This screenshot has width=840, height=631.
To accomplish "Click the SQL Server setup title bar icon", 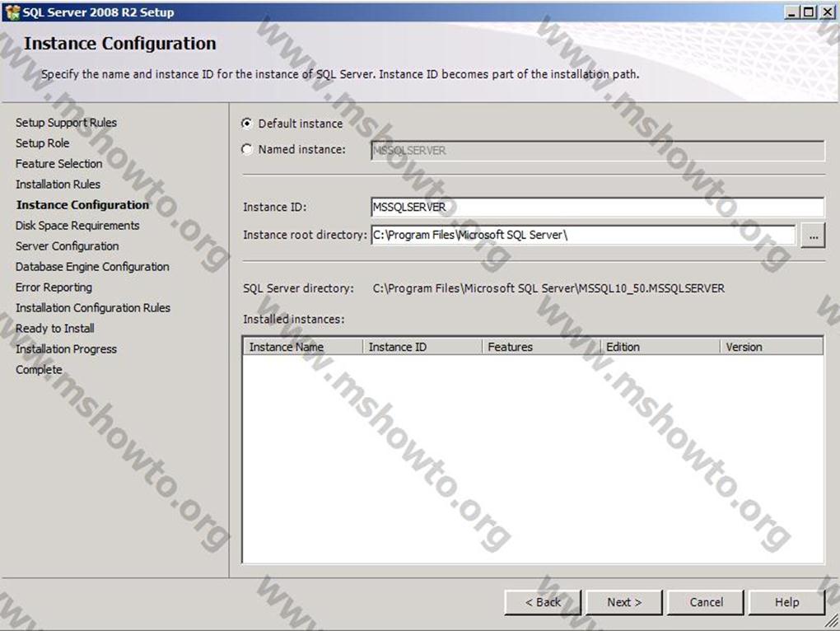I will (x=12, y=12).
